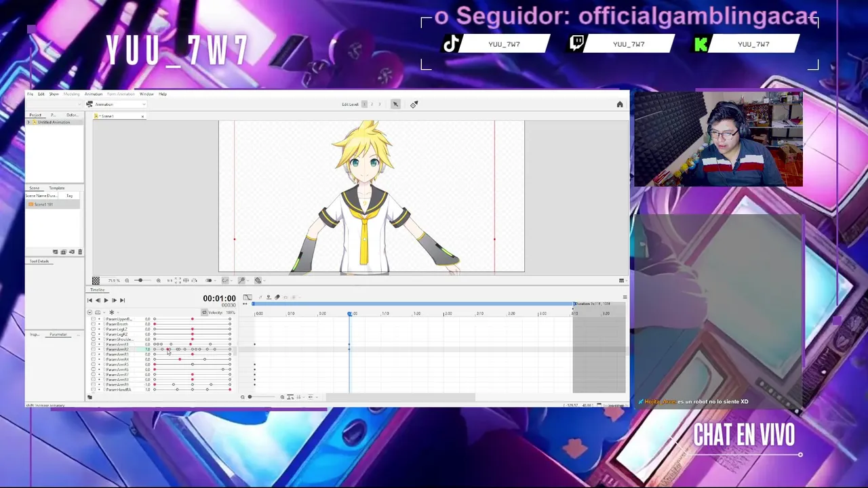Select the arrow selection tool in top toolbar
Image resolution: width=868 pixels, height=488 pixels.
[x=395, y=104]
